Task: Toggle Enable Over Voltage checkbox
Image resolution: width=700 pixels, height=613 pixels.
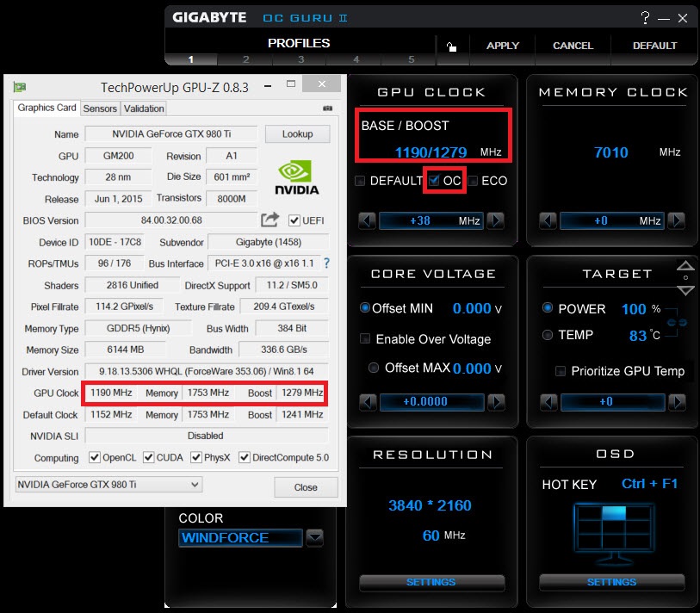Action: pos(365,339)
